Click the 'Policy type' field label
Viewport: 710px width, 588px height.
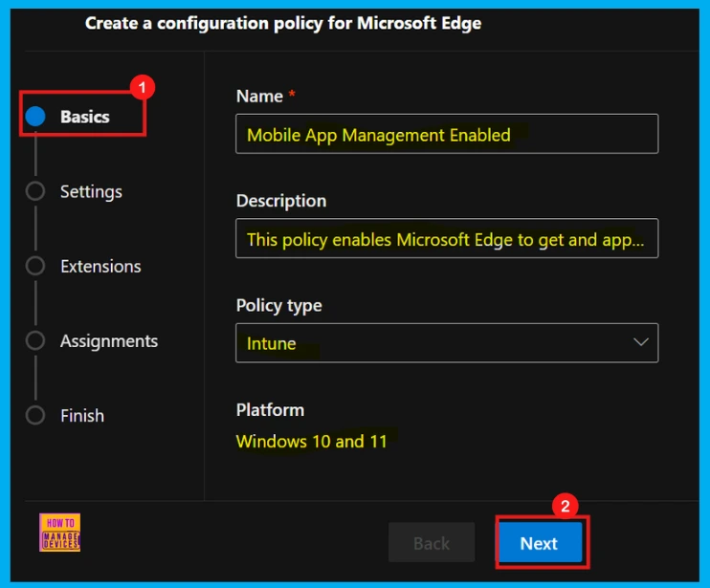279,306
